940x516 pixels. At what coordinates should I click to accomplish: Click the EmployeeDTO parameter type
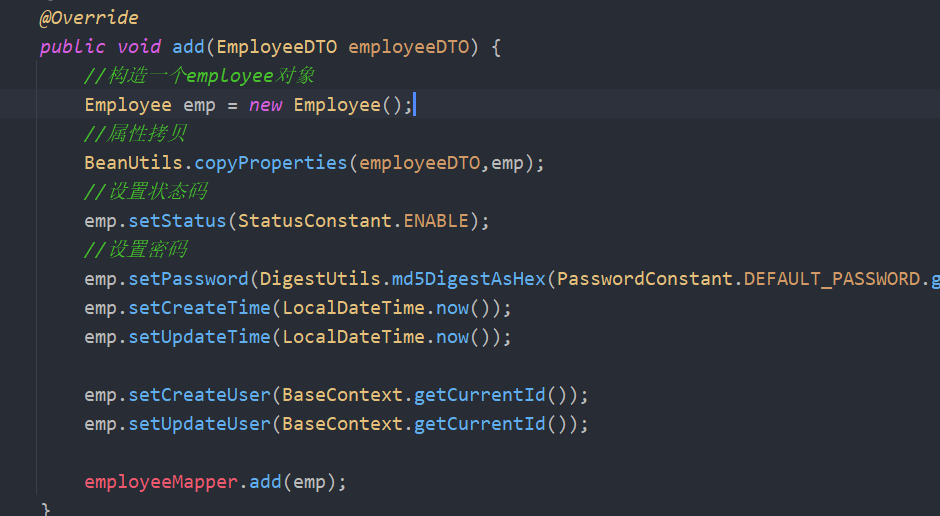277,47
